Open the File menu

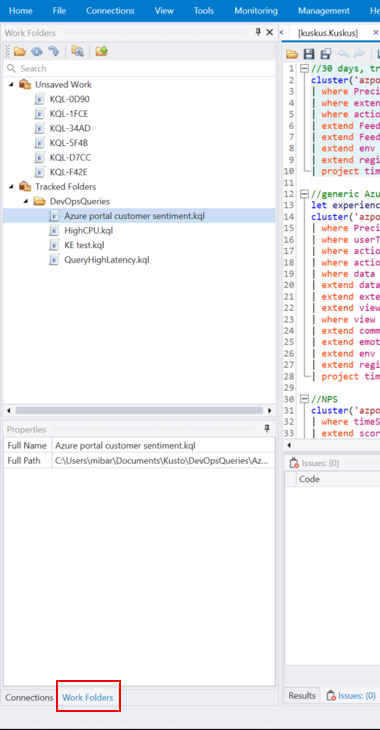pyautogui.click(x=59, y=11)
